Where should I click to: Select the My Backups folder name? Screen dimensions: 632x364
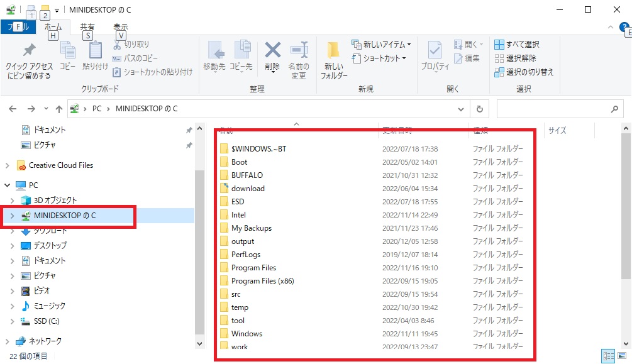[252, 228]
